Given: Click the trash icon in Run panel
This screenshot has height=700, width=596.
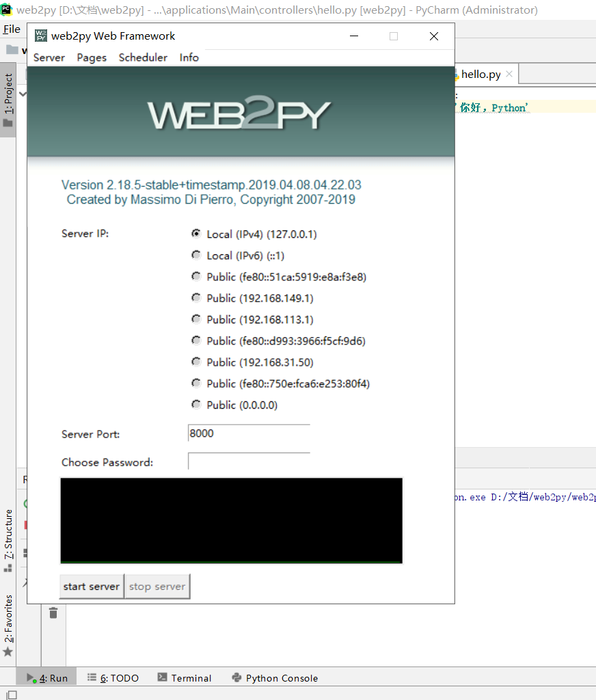Looking at the screenshot, I should tap(53, 613).
